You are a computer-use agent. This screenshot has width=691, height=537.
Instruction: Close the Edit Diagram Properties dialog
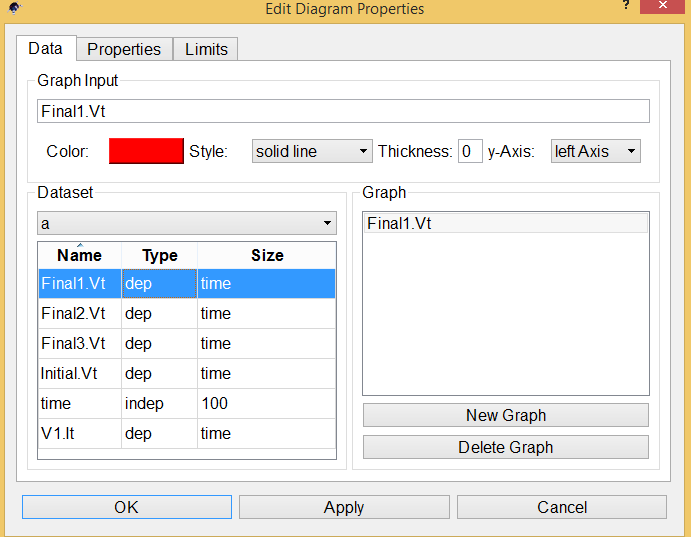pos(662,6)
